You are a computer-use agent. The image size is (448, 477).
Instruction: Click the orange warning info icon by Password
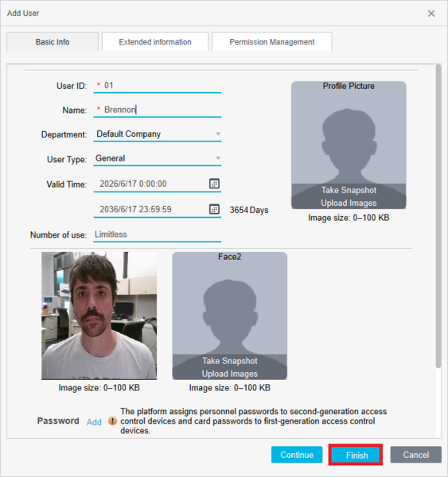coord(112,421)
